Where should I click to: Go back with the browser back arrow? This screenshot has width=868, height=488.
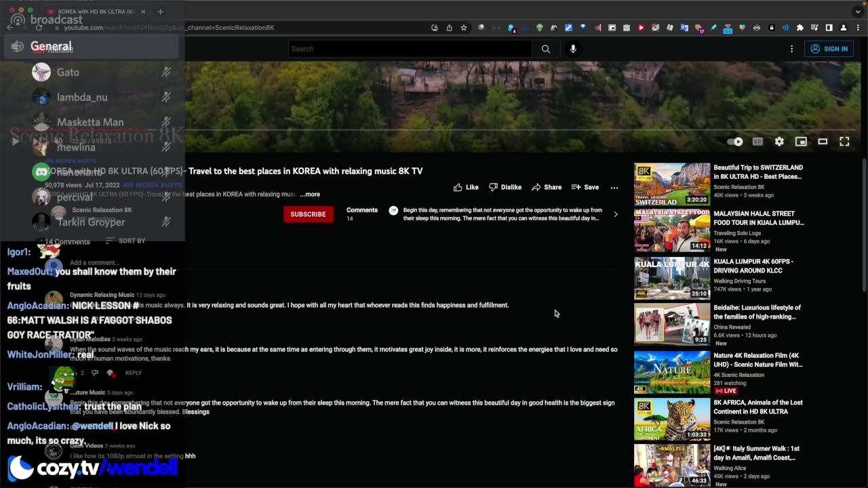[x=9, y=28]
